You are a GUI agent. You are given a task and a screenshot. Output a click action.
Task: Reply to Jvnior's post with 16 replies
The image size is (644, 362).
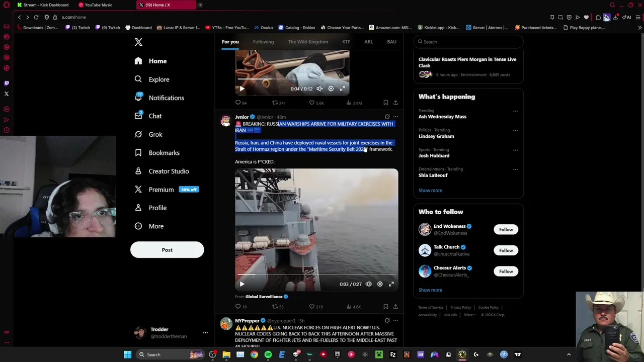pyautogui.click(x=241, y=306)
